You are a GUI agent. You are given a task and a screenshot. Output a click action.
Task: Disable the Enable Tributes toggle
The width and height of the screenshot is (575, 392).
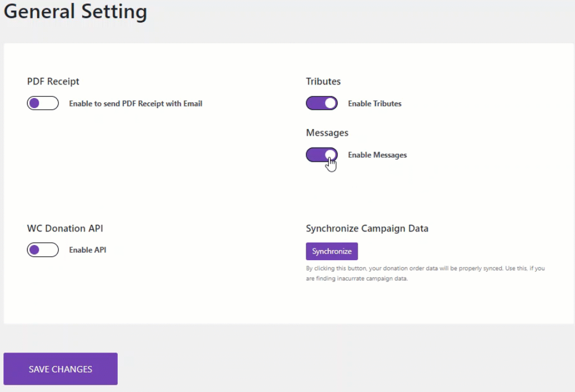322,104
